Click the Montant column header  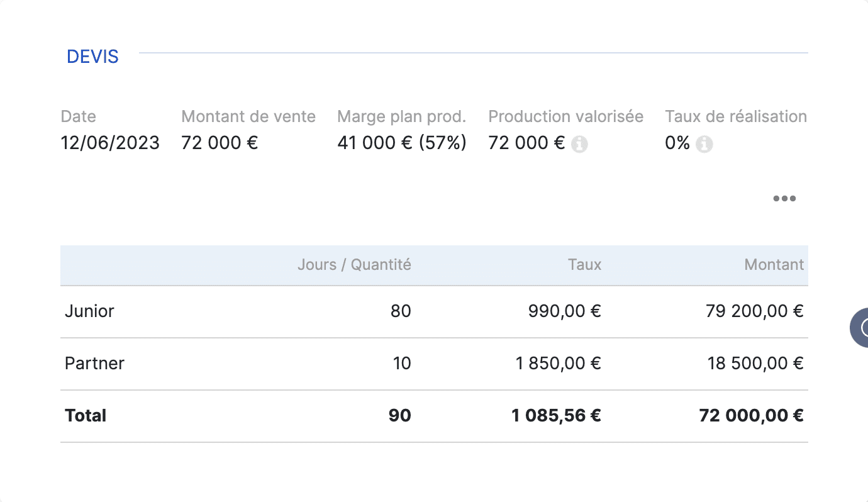(774, 265)
